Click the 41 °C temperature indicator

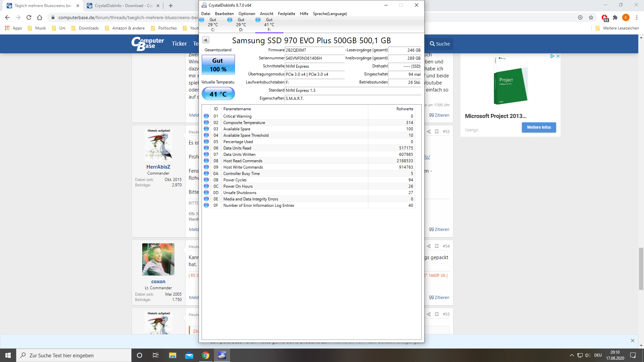coord(218,94)
